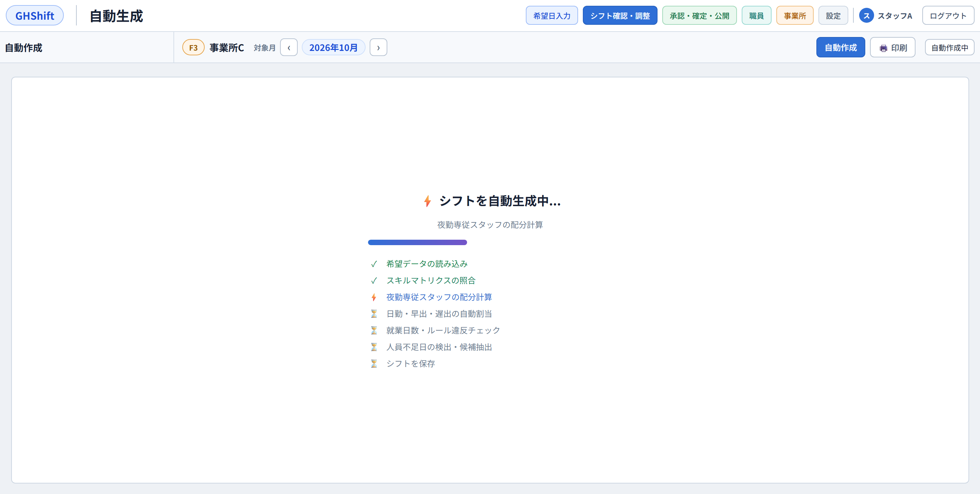Open the 職員 tab

756,16
